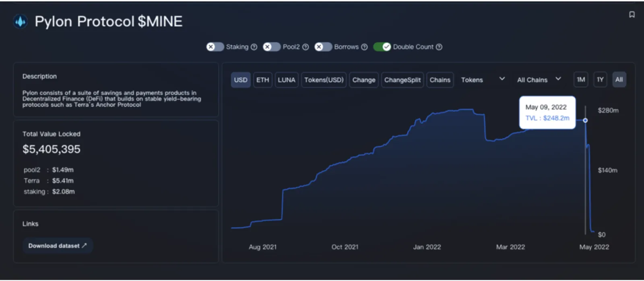Click the Terra $5.41m value
644x281 pixels.
(63, 181)
